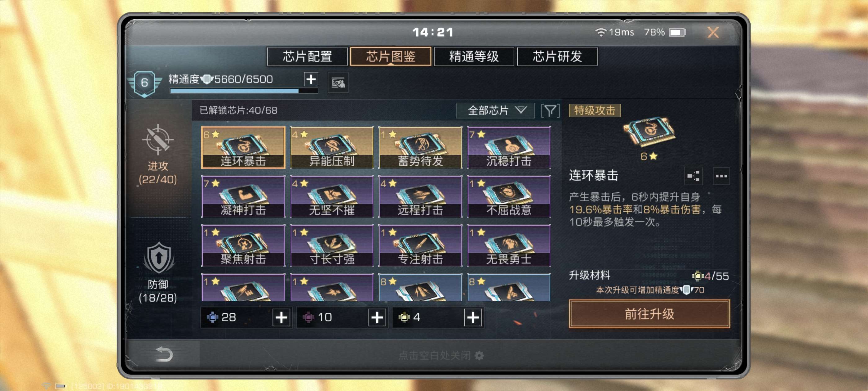Choose the 无坚不摧 chip card
868x391 pixels.
[x=332, y=196]
